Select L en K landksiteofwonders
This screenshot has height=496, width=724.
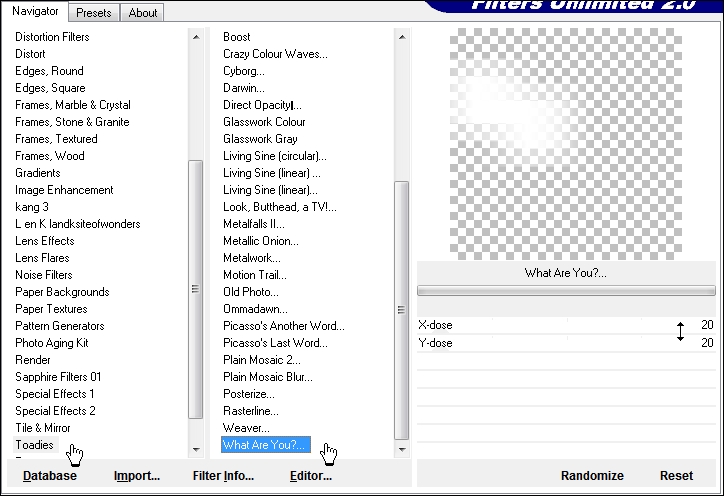point(78,224)
